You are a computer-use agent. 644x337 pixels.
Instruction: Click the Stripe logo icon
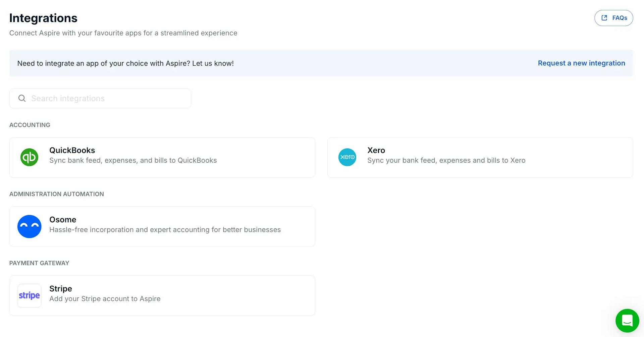[30, 295]
